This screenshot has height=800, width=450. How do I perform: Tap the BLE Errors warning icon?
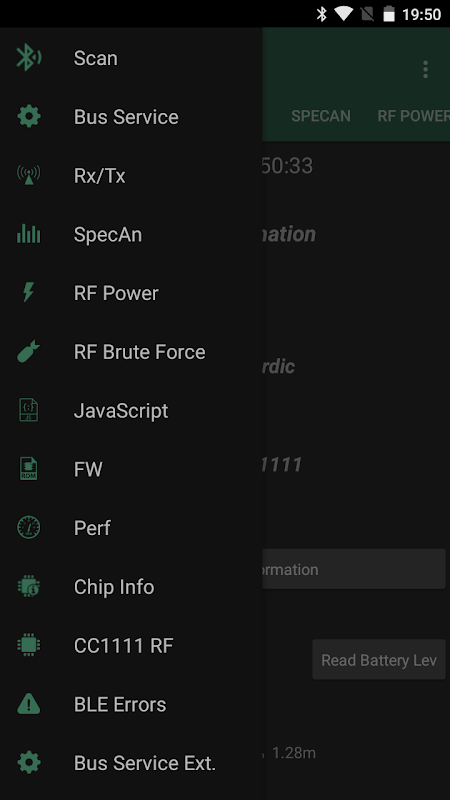tap(29, 704)
